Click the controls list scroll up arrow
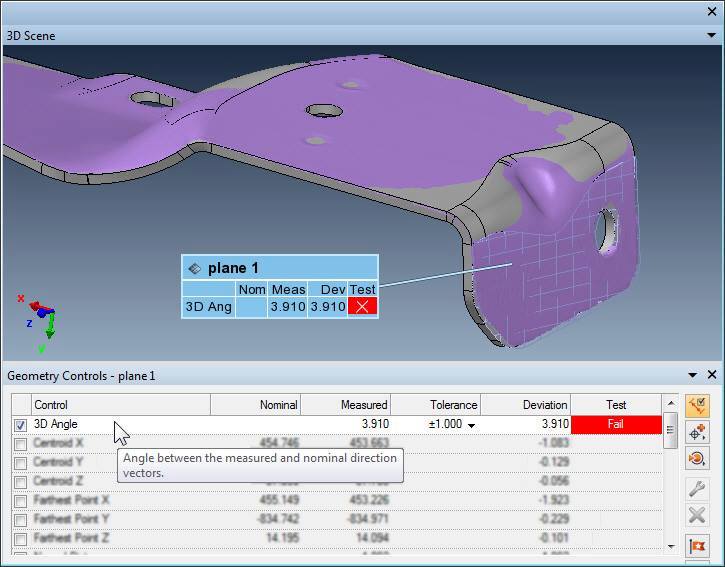This screenshot has width=725, height=567. 670,404
